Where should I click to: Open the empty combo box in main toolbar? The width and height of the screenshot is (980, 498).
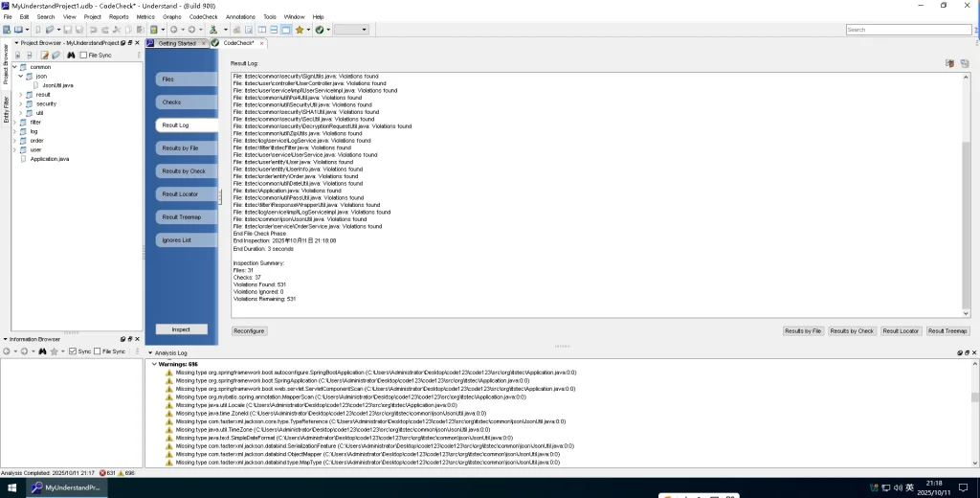350,30
